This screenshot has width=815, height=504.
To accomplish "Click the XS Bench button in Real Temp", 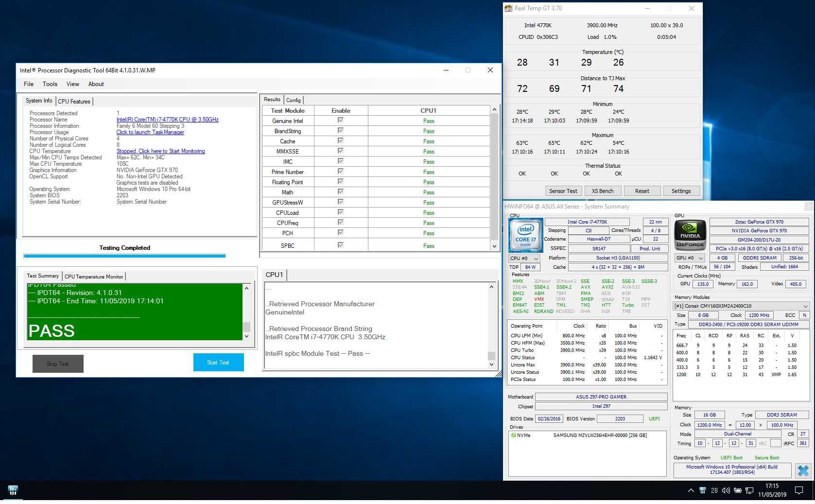I will point(602,191).
